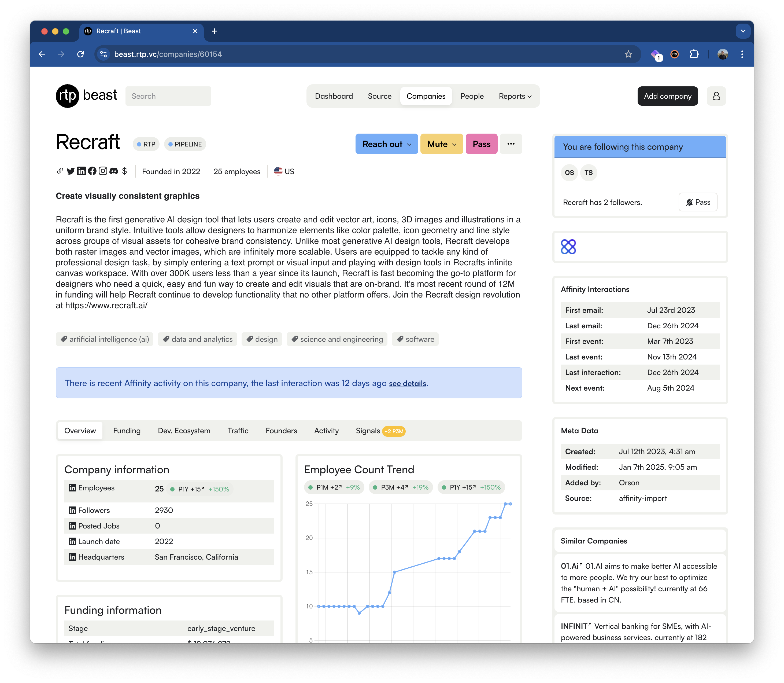
Task: Click the artificial intelligence (ai) tag
Action: (x=105, y=339)
